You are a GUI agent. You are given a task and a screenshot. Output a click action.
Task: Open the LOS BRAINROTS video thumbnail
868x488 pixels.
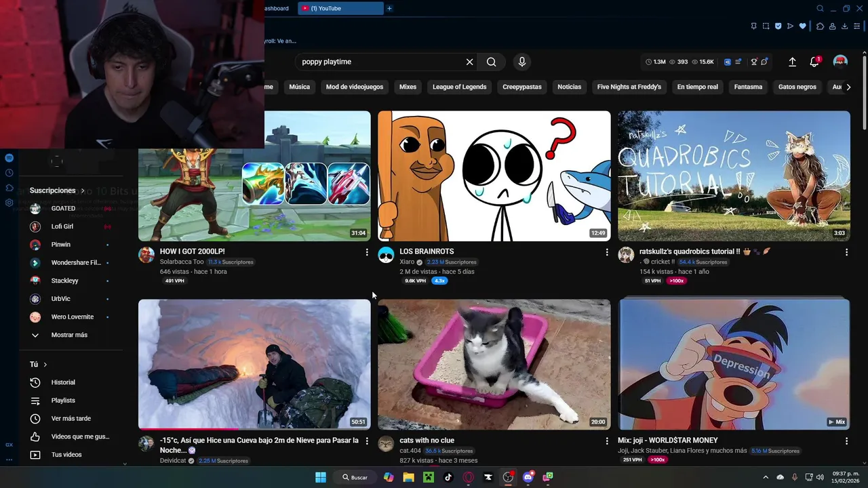tap(494, 176)
